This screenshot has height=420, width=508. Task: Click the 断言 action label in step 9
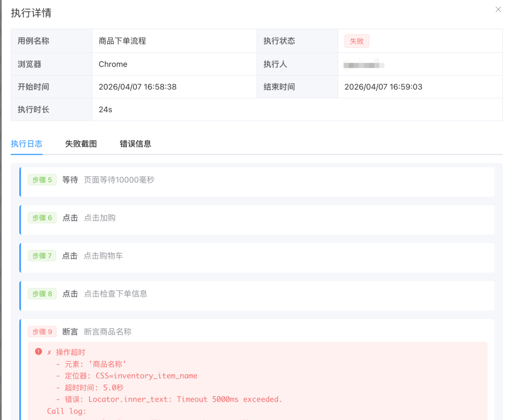[x=70, y=332]
